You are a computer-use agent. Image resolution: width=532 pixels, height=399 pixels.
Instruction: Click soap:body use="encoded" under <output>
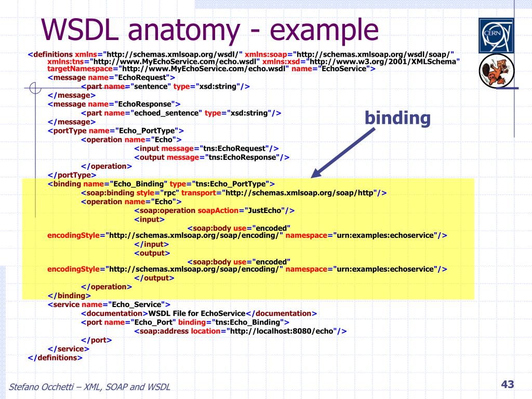pyautogui.click(x=239, y=262)
